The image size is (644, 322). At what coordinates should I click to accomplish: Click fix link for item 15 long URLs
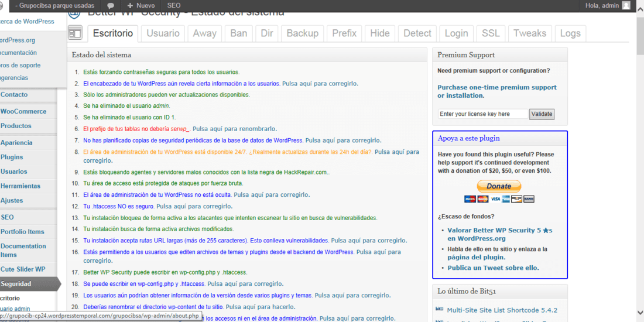(369, 240)
